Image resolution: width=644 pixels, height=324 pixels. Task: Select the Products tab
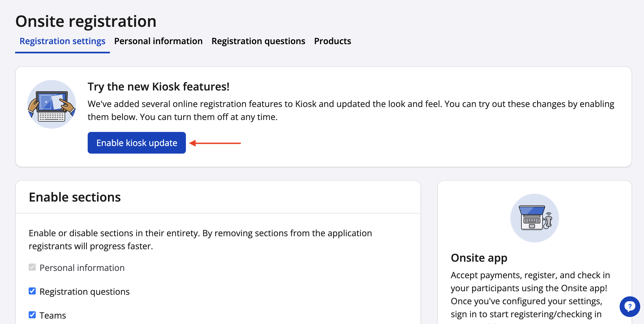click(333, 41)
